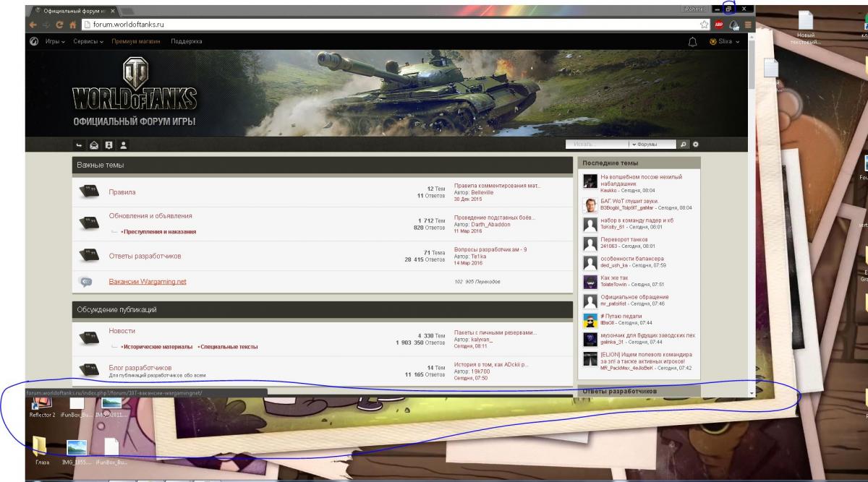Click avatar next to # Путаю педали topic
The width and height of the screenshot is (868, 482).
pyautogui.click(x=590, y=320)
